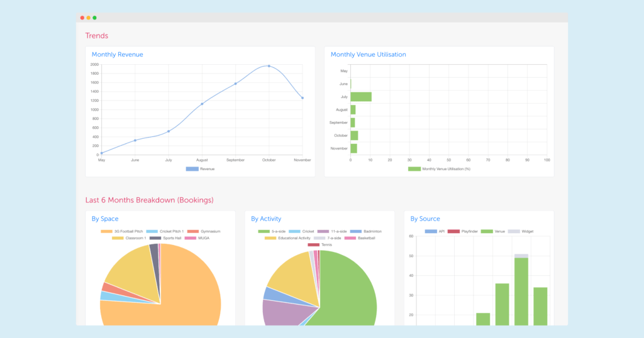Screen dimensions: 644x338
Task: Click the September utilisation bar
Action: pyautogui.click(x=353, y=123)
